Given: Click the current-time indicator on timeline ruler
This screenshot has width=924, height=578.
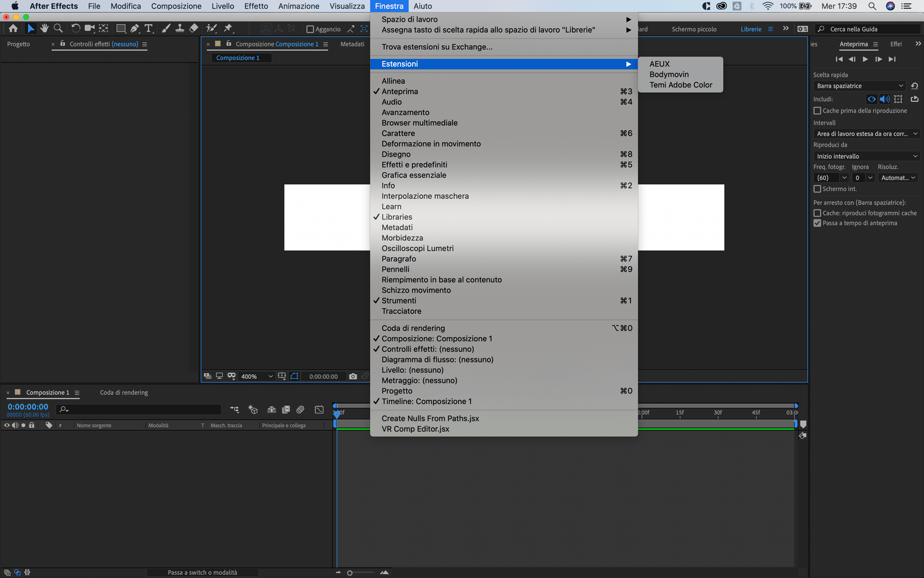Looking at the screenshot, I should pyautogui.click(x=337, y=414).
